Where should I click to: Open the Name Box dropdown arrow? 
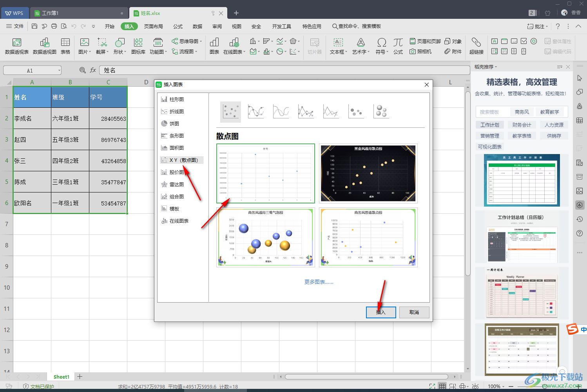click(59, 71)
